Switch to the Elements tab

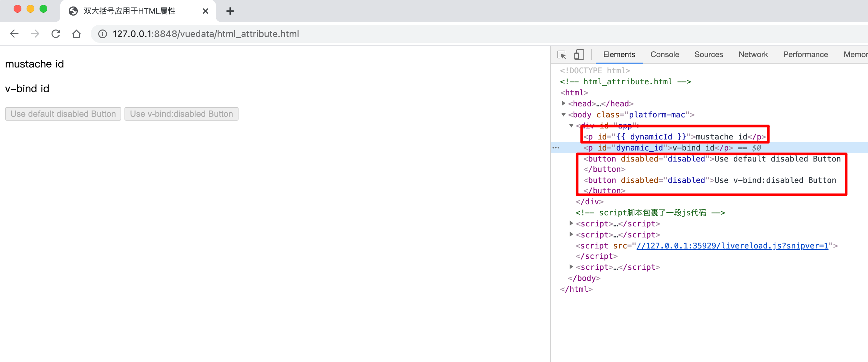(x=619, y=54)
